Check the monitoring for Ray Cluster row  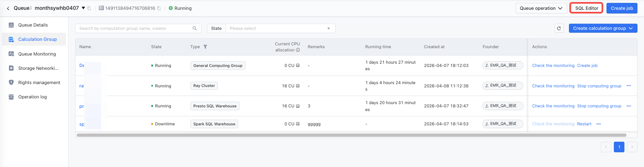[x=553, y=86]
